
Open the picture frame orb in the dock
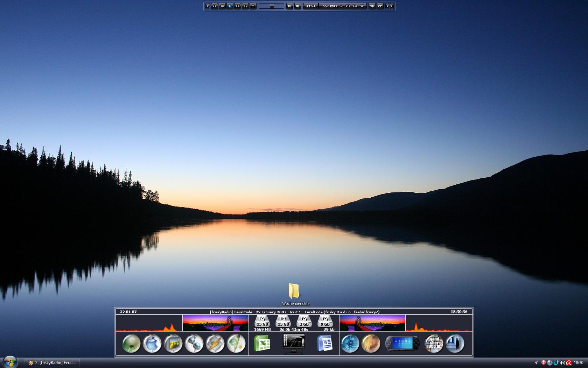coord(173,343)
